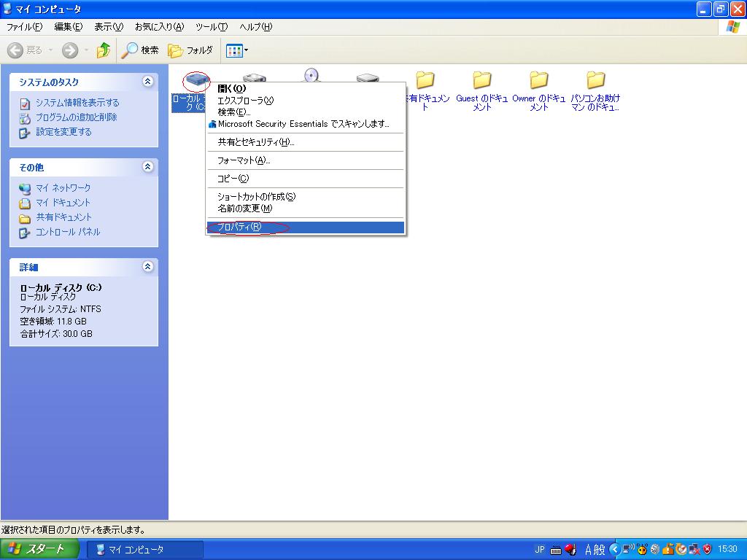Viewport: 747px width, 560px height.
Task: Click the スタート button
Action: point(39,550)
